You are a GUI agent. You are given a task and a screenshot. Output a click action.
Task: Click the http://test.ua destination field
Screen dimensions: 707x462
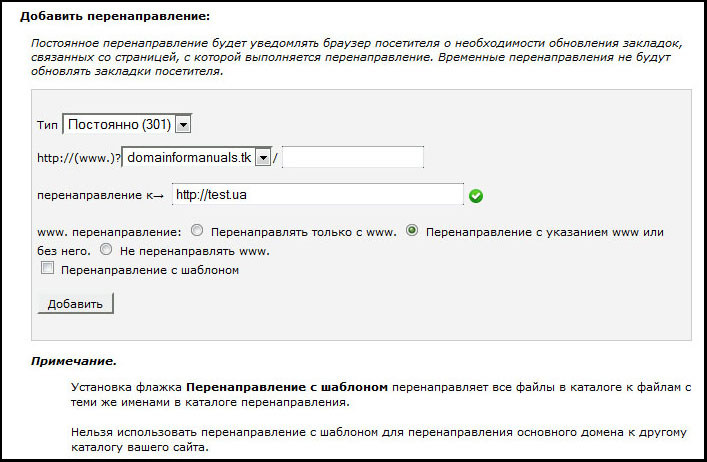tap(318, 194)
